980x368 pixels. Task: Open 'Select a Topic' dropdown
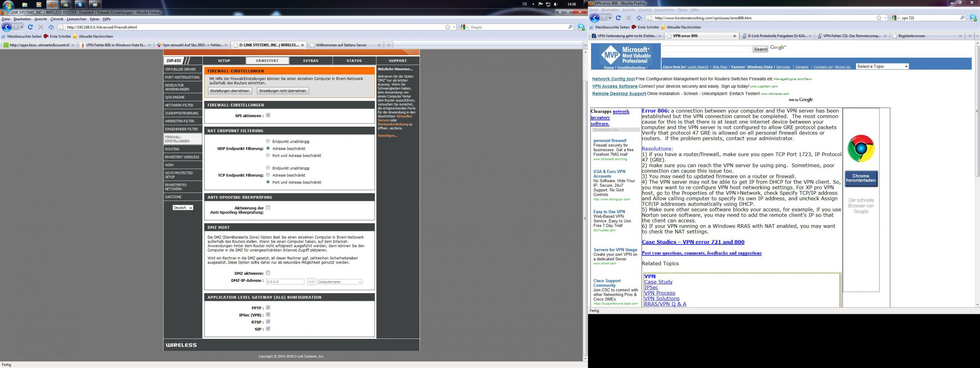(882, 66)
